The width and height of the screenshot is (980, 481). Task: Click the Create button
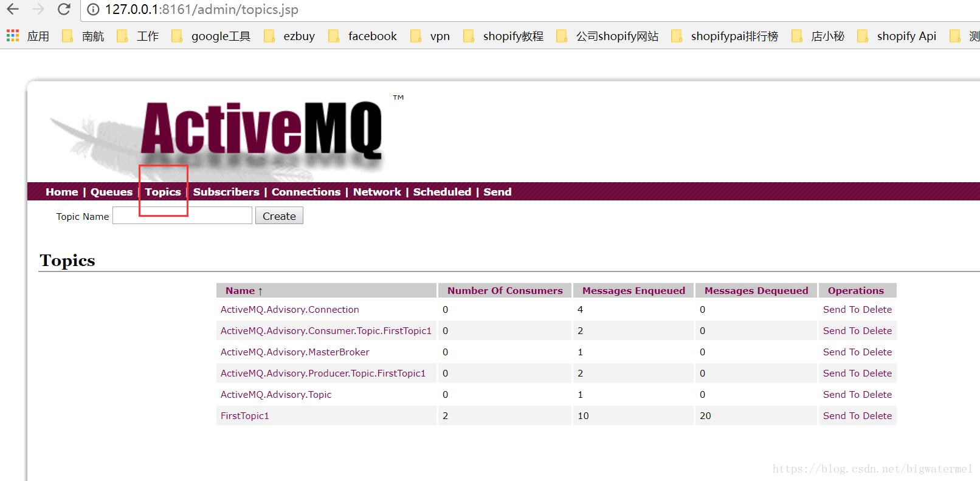279,216
